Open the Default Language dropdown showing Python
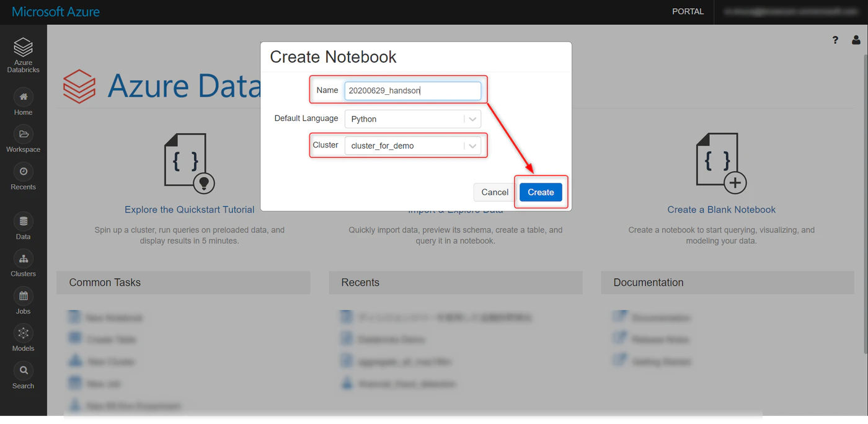 click(x=413, y=118)
